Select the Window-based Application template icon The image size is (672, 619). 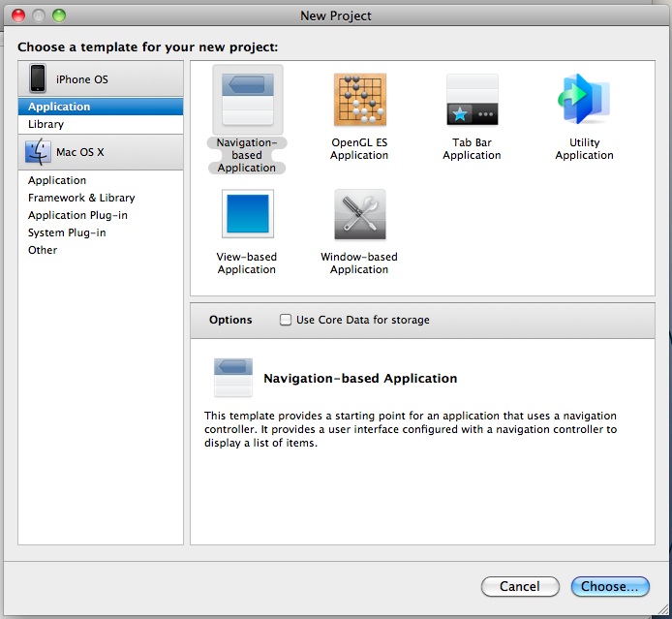360,214
